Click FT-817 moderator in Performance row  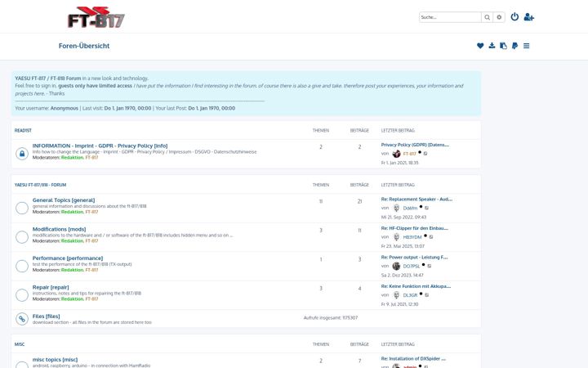[91, 270]
